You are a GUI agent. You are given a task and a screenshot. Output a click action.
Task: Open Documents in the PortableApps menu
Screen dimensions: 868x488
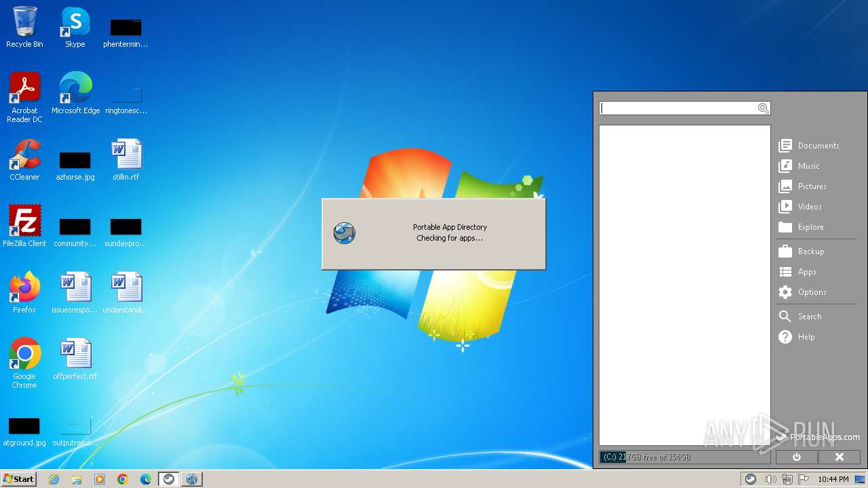tap(810, 146)
